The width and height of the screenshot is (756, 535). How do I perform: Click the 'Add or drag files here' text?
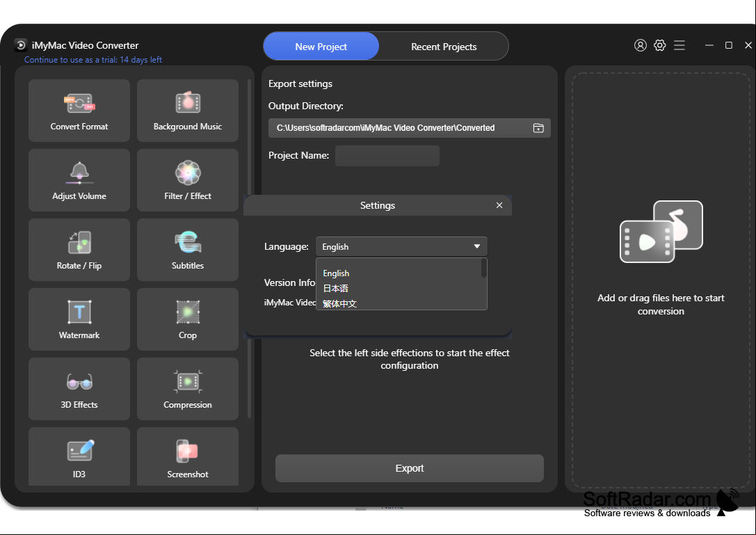click(x=661, y=305)
